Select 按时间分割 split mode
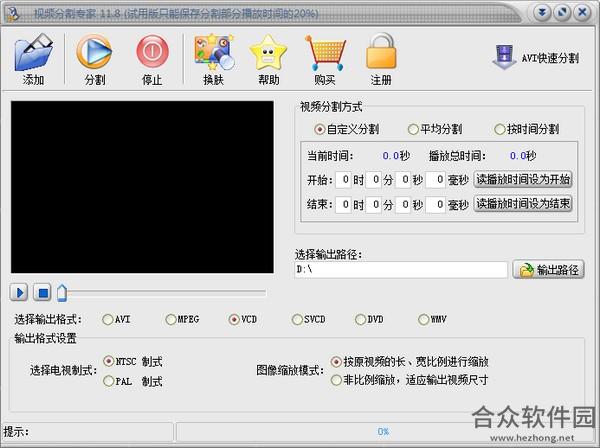 527,129
